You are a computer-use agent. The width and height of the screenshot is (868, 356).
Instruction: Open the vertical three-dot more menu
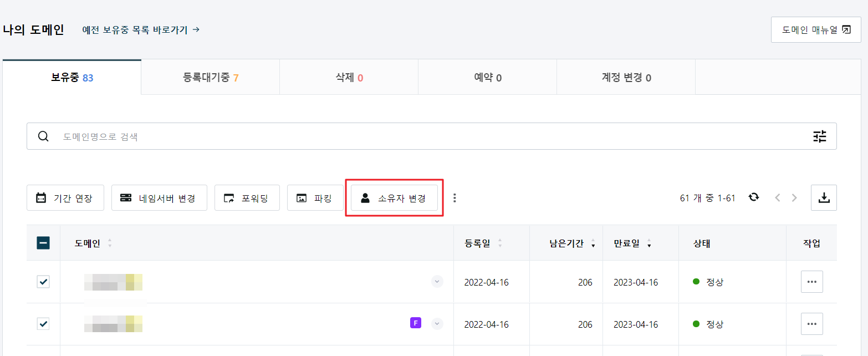click(455, 198)
